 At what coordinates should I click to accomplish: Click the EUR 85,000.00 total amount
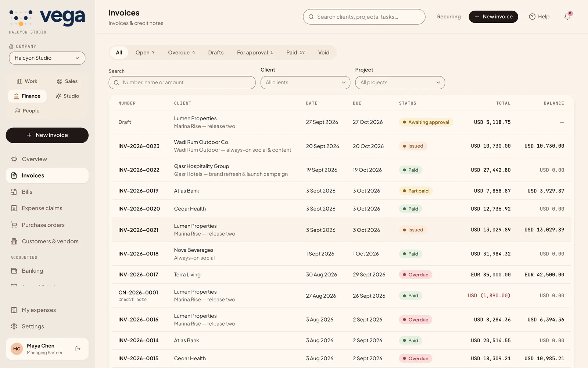pyautogui.click(x=491, y=275)
